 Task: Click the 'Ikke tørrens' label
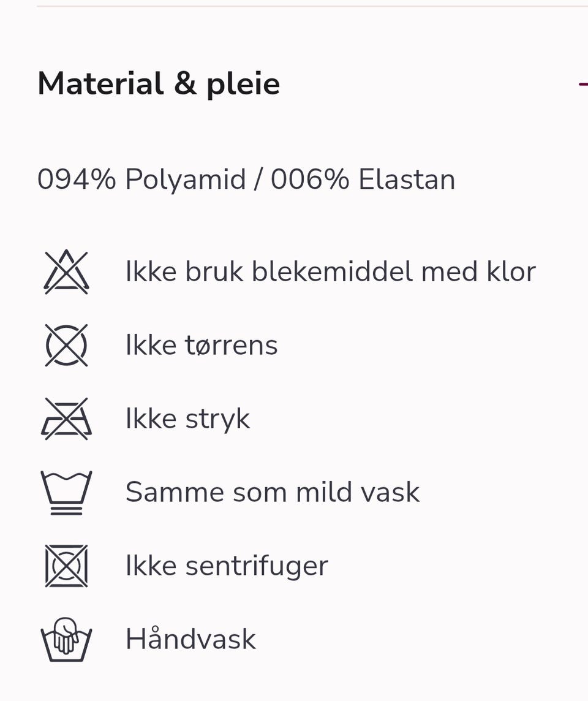coord(202,345)
